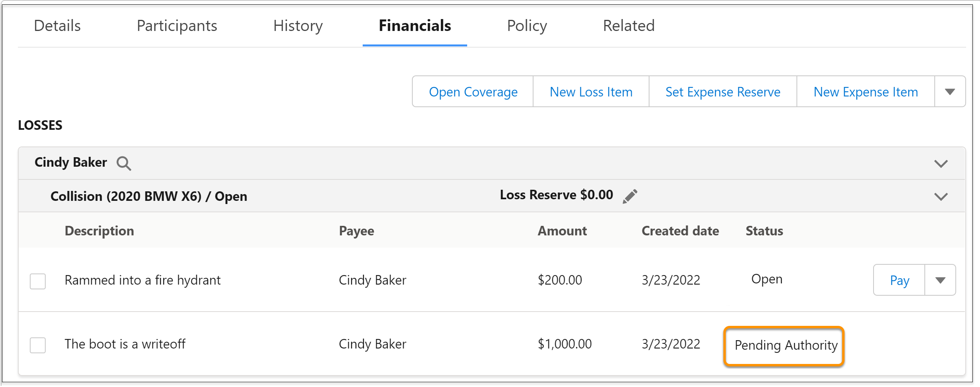Open the Participants tab
Screen dimensions: 980x387
[x=177, y=26]
